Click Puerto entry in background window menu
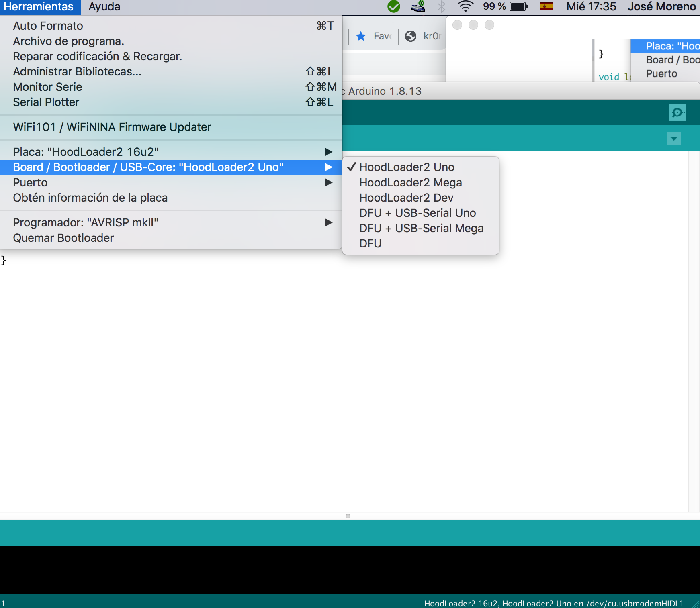Image resolution: width=700 pixels, height=608 pixels. click(665, 73)
